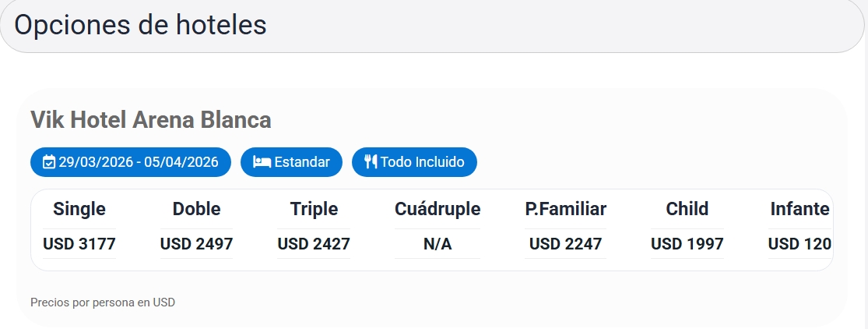Image resolution: width=868 pixels, height=329 pixels.
Task: Click the Doble price USD 2497
Action: (x=196, y=244)
